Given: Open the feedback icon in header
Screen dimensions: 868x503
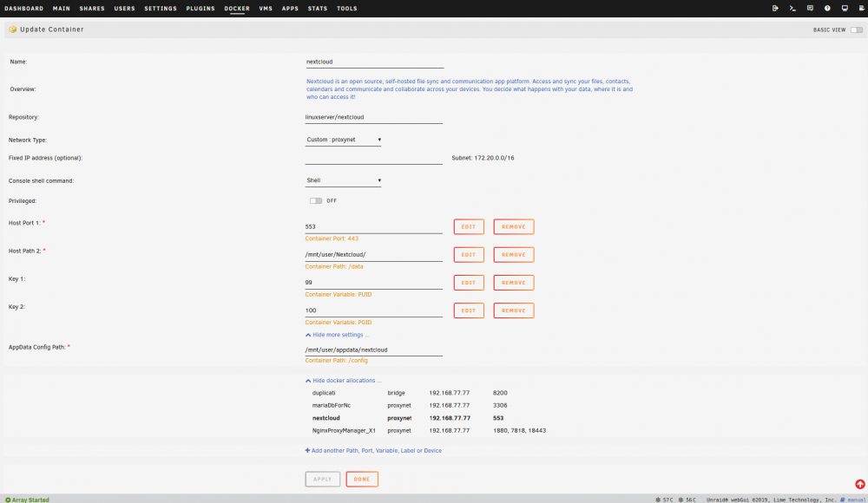Looking at the screenshot, I should click(810, 9).
